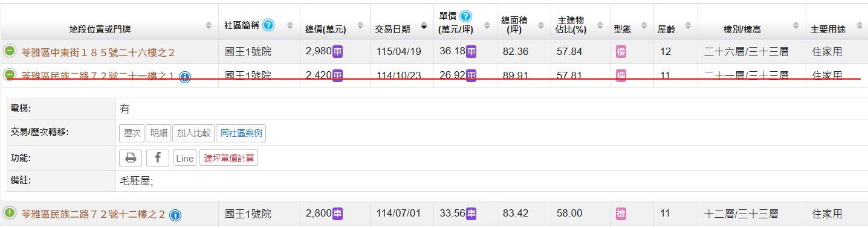
Task: Open info icon for 十二樓之2 address
Action: pos(175,215)
